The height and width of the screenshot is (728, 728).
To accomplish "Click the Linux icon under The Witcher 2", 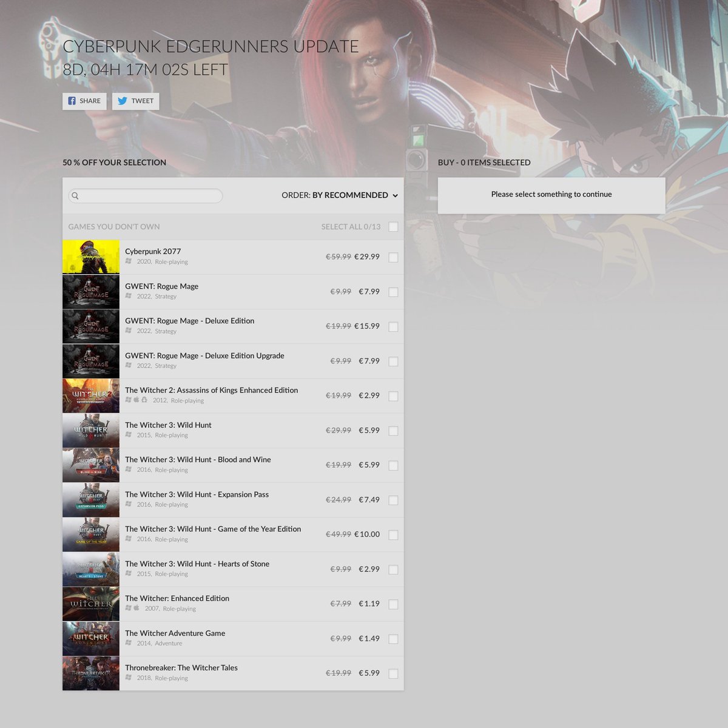I will (x=144, y=400).
